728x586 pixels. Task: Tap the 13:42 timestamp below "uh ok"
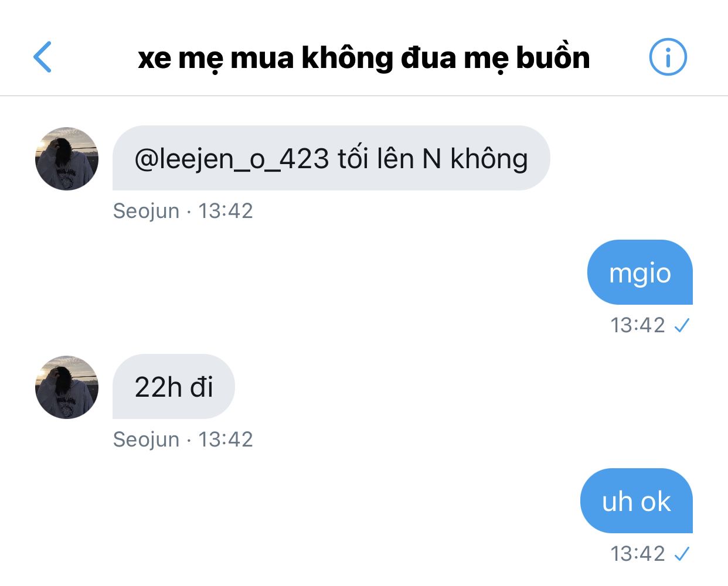(x=638, y=553)
